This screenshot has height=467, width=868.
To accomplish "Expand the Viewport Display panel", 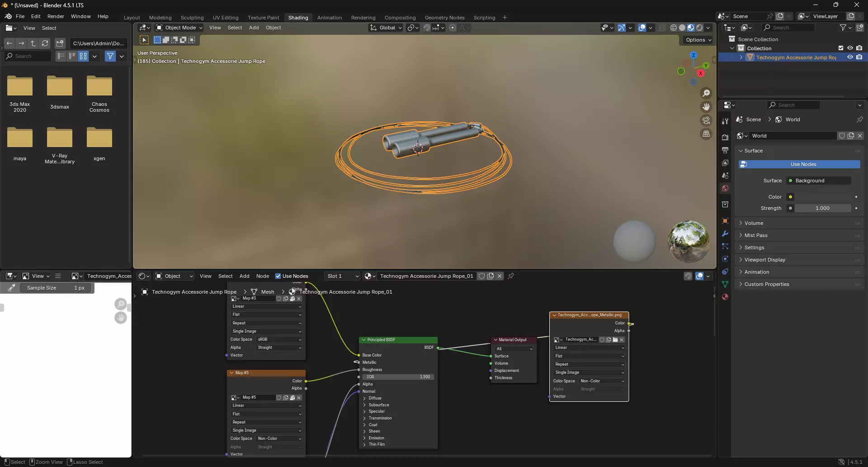I will point(800,260).
